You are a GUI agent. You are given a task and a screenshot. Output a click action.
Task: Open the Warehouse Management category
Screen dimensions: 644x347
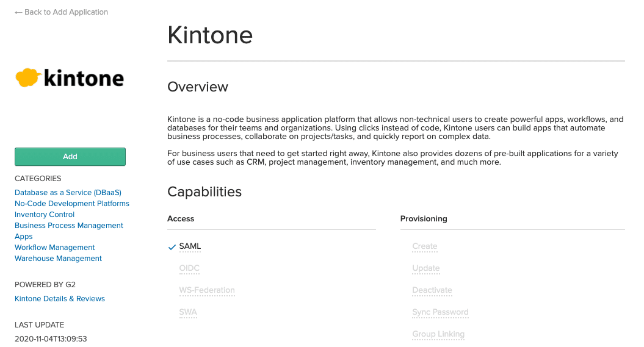tap(58, 259)
